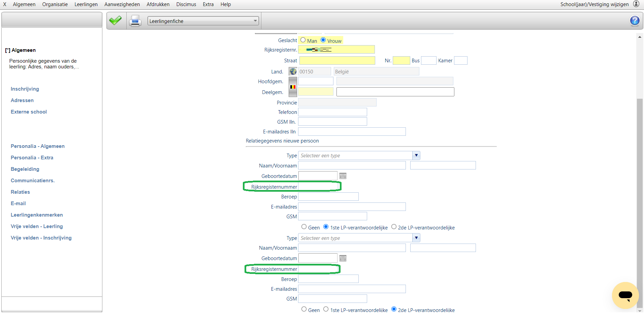Open the Afdrukken menu
This screenshot has width=644, height=315.
[158, 4]
